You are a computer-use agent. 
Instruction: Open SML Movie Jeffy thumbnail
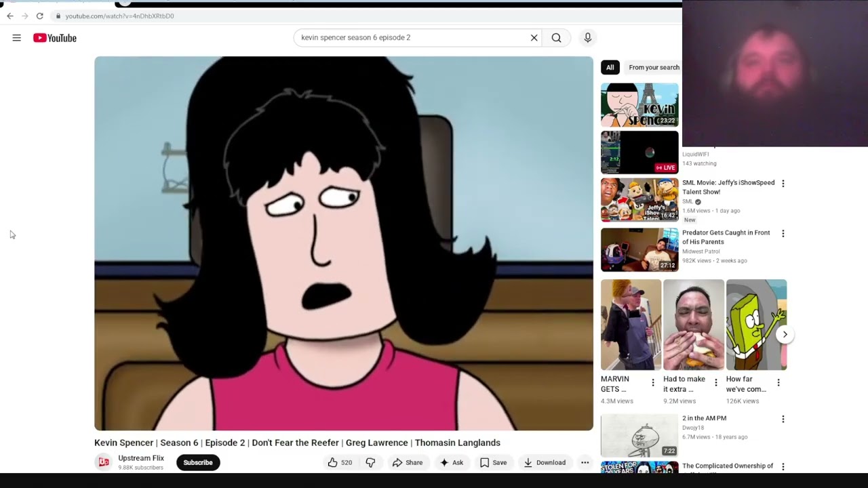click(x=639, y=200)
